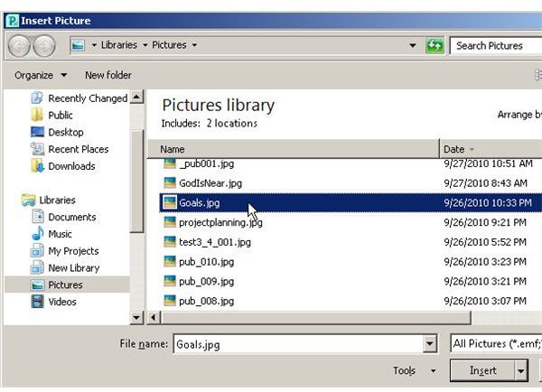Click the Recent Places icon
Image resolution: width=542 pixels, height=392 pixels.
tap(37, 149)
